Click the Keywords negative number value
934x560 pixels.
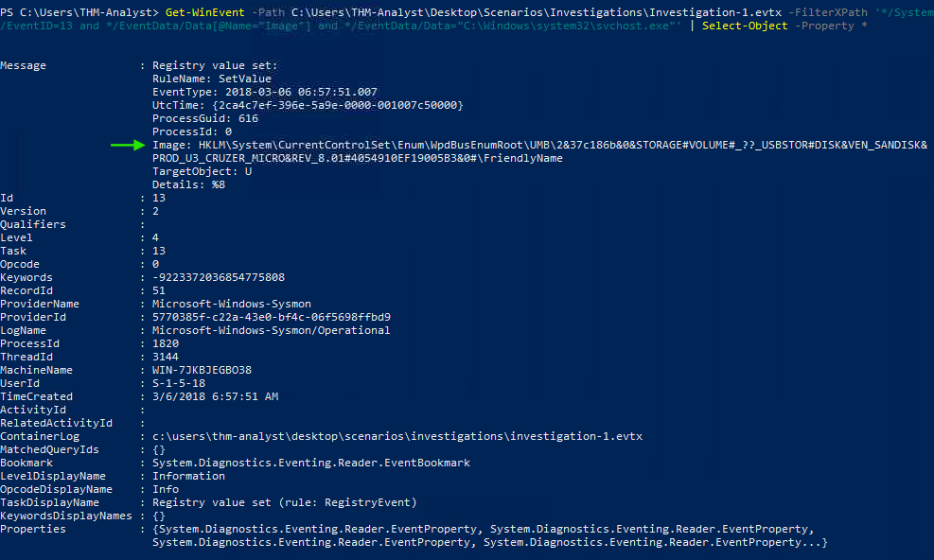pos(219,277)
